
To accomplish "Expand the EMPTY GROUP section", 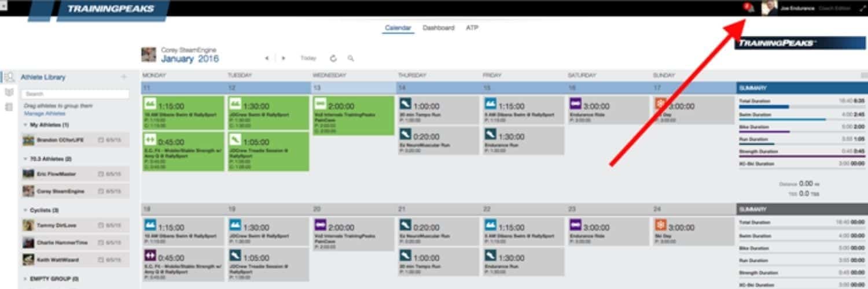I will pyautogui.click(x=25, y=279).
